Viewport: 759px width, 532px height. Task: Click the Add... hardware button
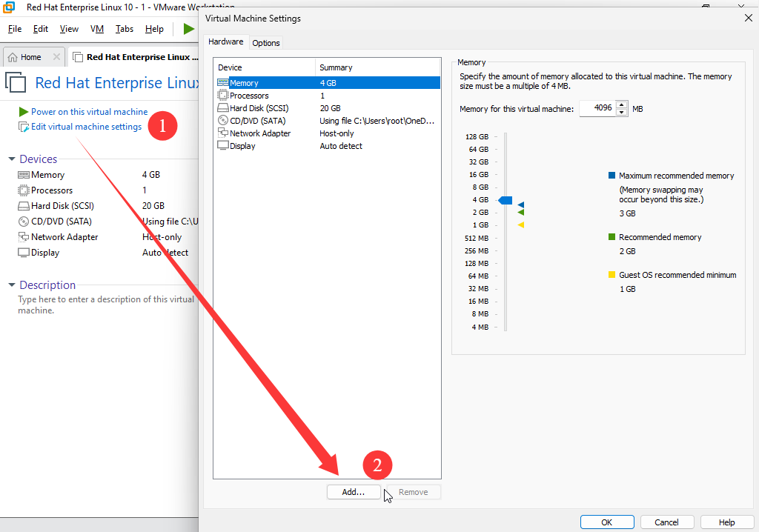point(354,492)
